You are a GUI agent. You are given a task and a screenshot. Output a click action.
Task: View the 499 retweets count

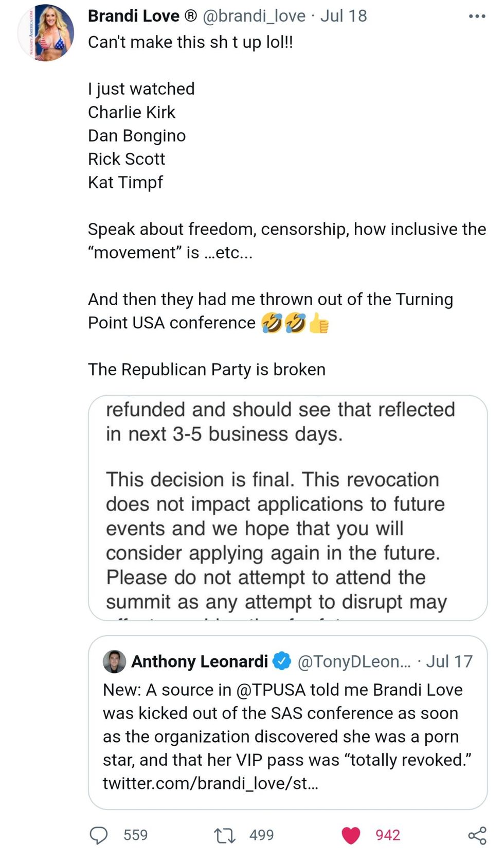(261, 835)
